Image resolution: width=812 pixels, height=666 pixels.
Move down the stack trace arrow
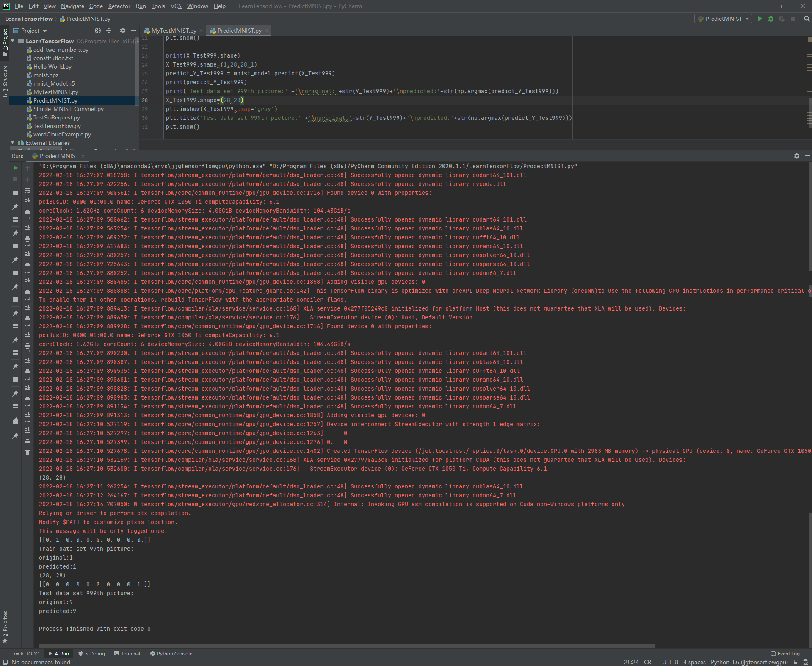(x=28, y=179)
